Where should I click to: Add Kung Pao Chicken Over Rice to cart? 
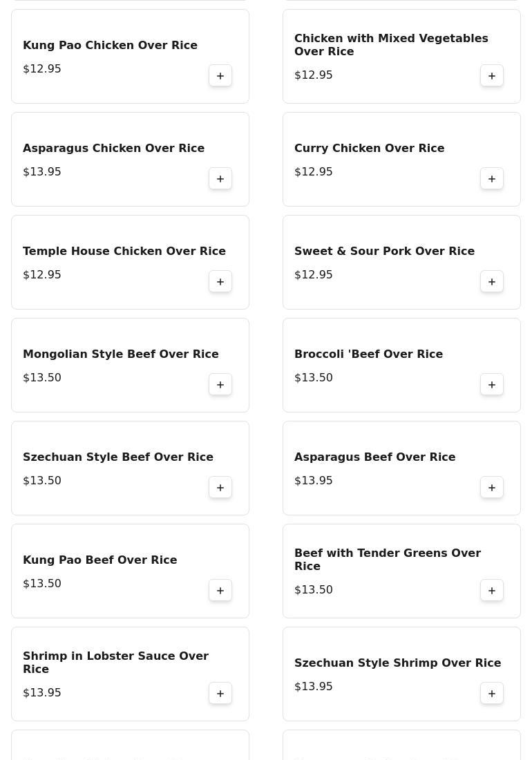(x=220, y=76)
